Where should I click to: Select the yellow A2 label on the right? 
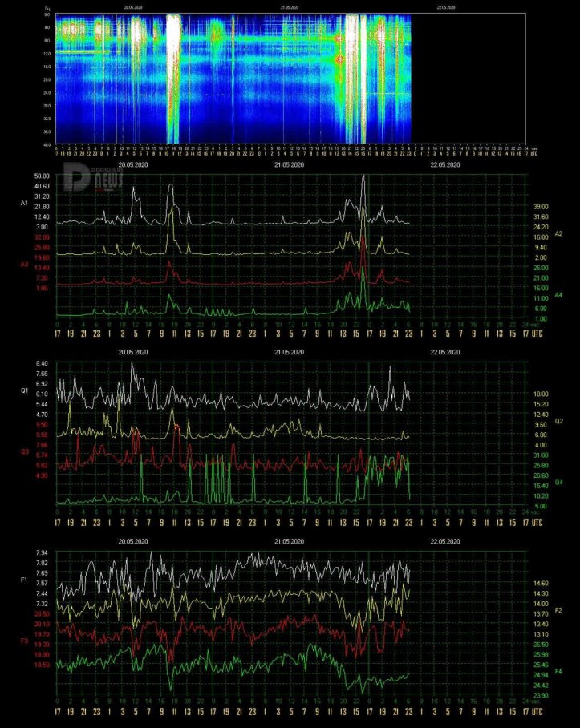559,233
